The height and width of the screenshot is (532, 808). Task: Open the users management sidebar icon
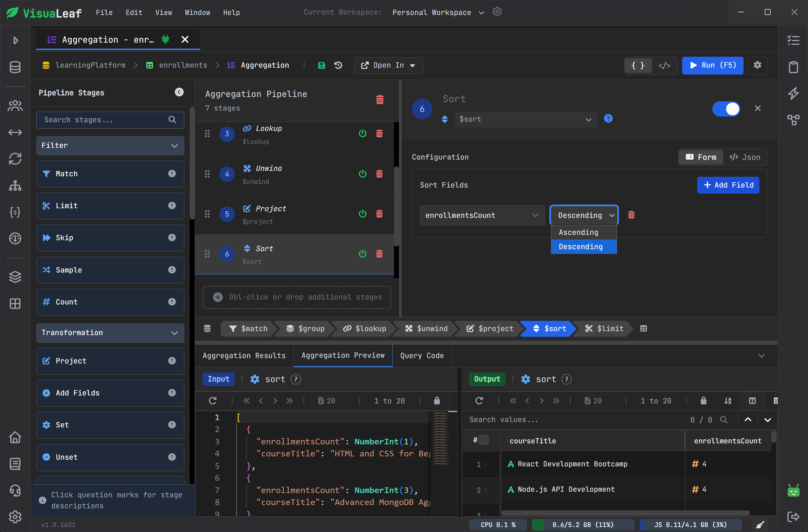click(15, 106)
